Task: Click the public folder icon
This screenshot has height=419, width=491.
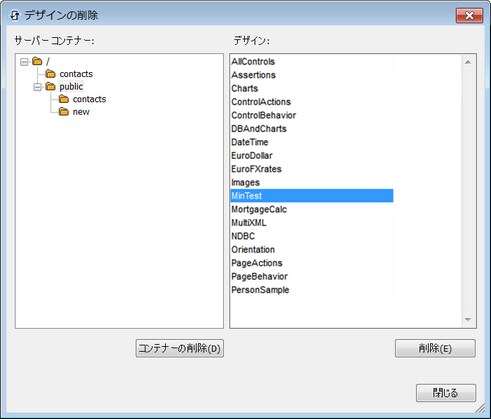Action: 50,86
